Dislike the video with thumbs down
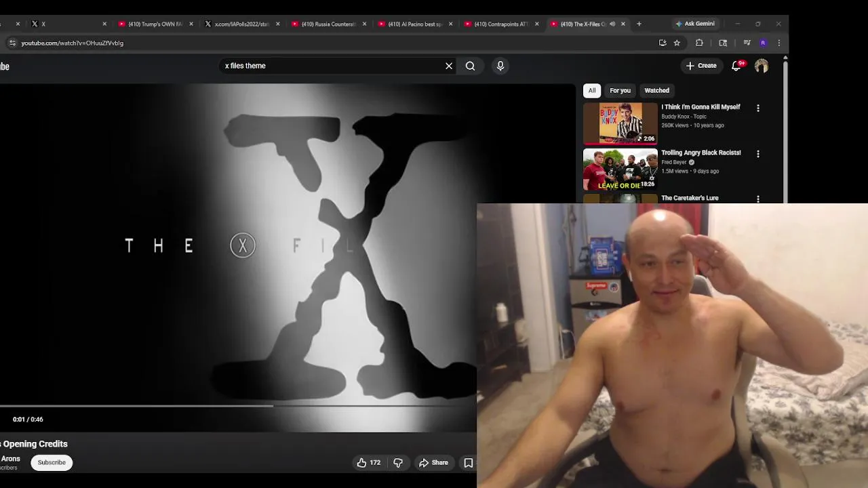This screenshot has height=488, width=868. (x=398, y=462)
